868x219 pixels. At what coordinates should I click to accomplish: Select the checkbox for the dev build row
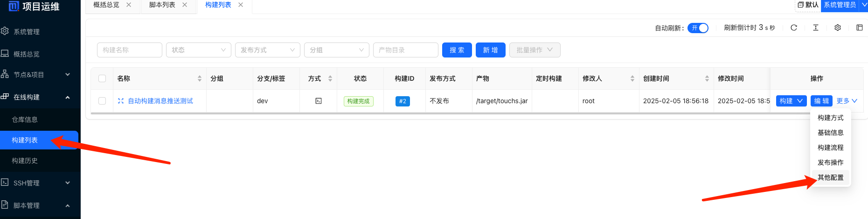tap(102, 101)
